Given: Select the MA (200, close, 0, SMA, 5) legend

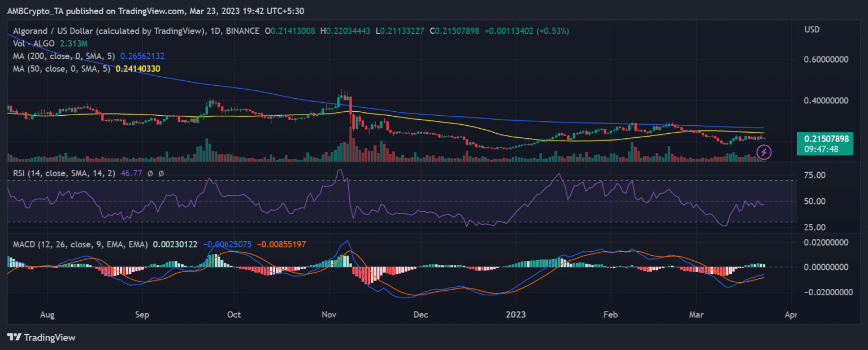Looking at the screenshot, I should tap(64, 56).
